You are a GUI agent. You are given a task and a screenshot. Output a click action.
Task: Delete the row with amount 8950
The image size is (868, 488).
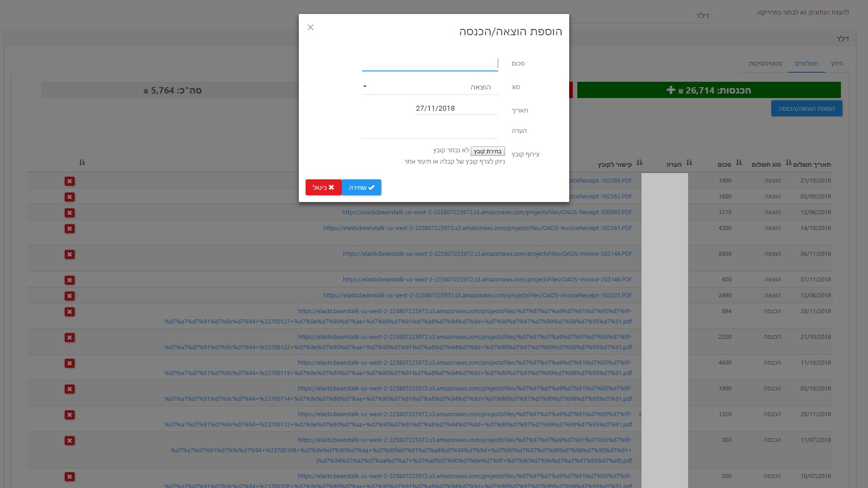click(x=70, y=254)
